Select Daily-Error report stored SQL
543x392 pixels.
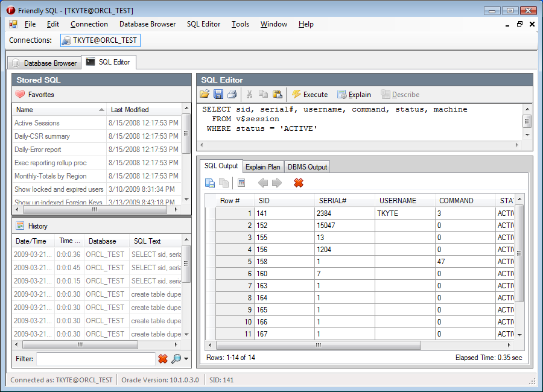(x=97, y=149)
